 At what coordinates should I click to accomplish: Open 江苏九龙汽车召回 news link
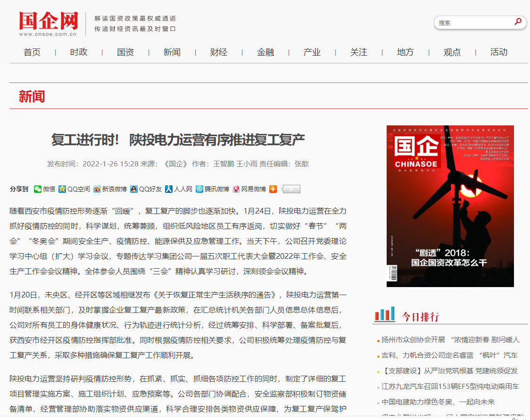[450, 386]
